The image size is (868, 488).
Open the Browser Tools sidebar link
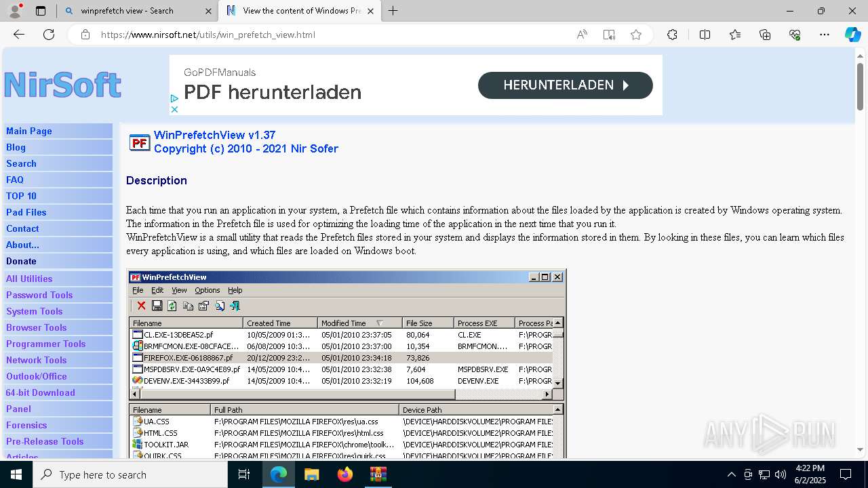[36, 327]
